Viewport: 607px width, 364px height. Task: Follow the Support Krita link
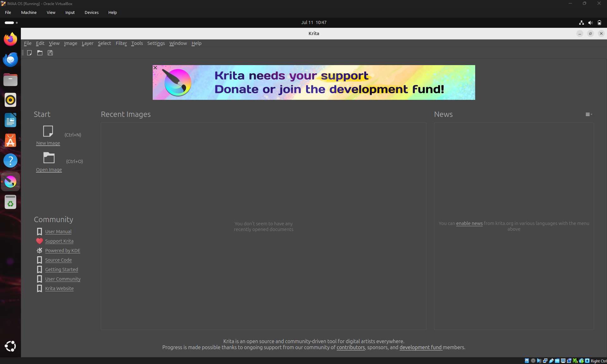click(59, 241)
